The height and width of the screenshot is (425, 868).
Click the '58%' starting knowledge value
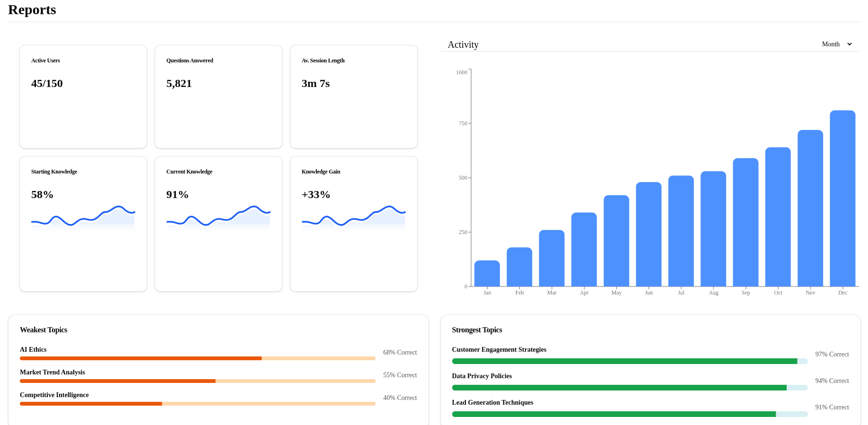[42, 195]
